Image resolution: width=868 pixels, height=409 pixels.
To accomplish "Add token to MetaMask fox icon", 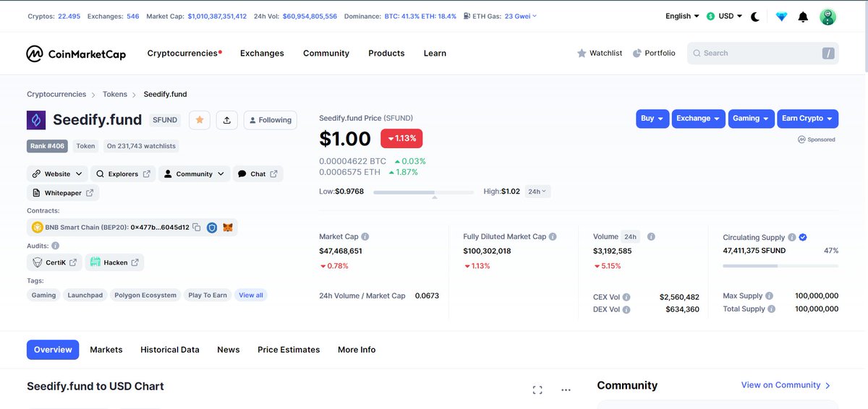I will [228, 228].
